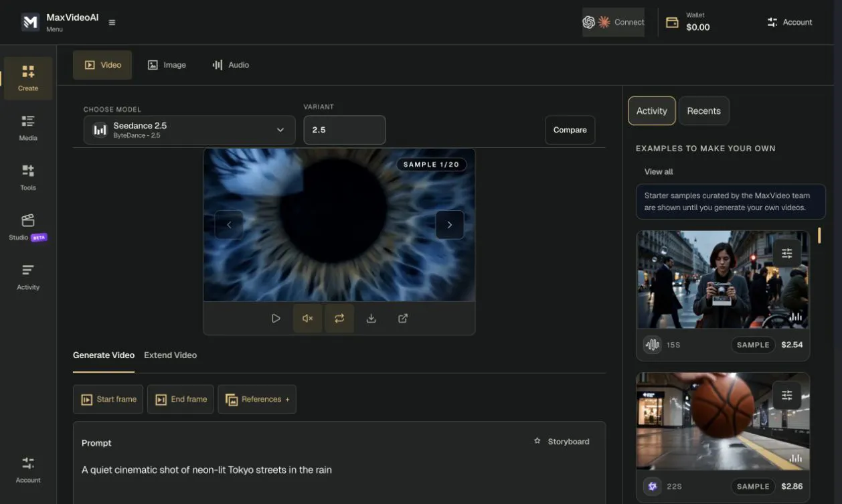Click the Connect button with AI icons

613,22
